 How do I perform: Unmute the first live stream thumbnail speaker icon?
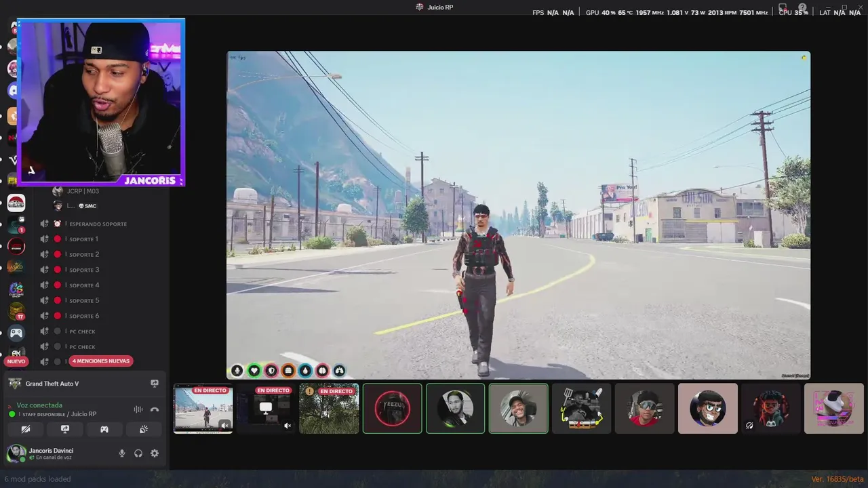pos(224,426)
